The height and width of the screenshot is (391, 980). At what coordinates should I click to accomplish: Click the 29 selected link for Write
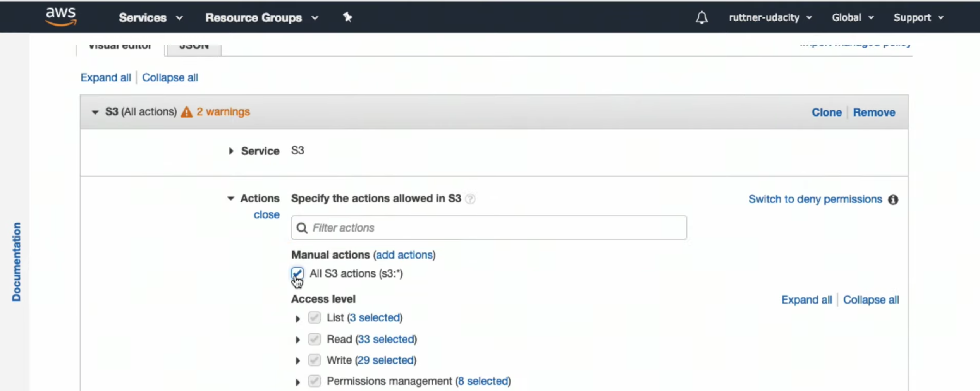click(x=386, y=360)
